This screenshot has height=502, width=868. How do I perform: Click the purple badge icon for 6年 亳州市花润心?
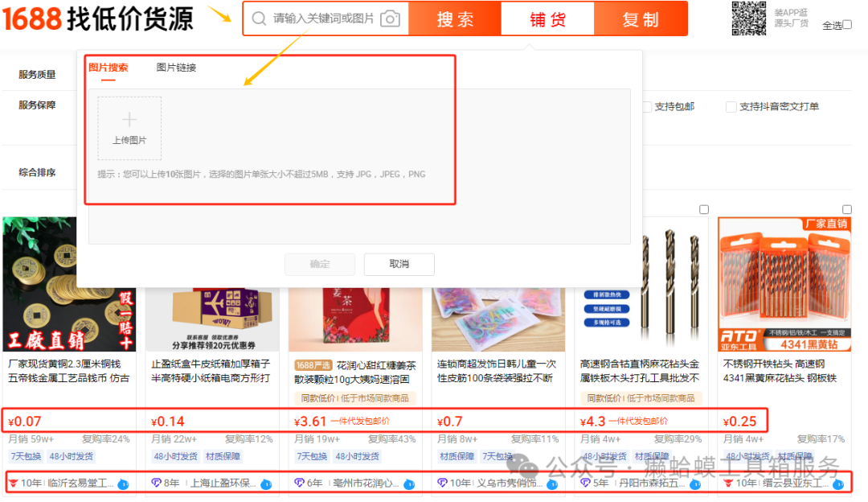coord(300,483)
